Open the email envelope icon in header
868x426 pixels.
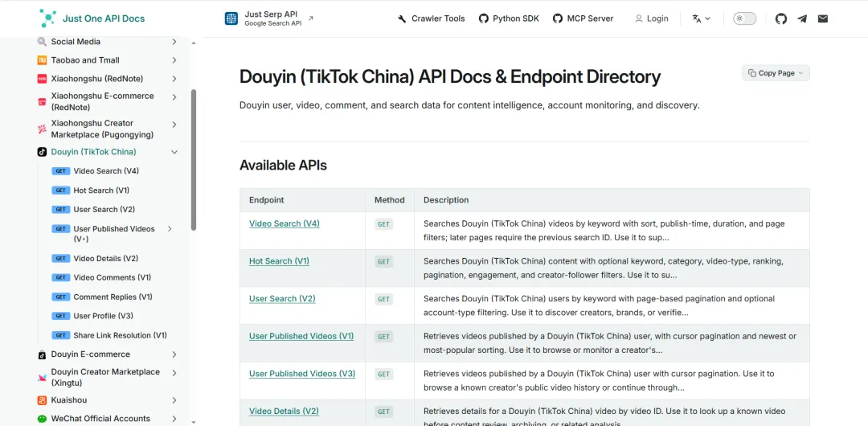pyautogui.click(x=823, y=18)
